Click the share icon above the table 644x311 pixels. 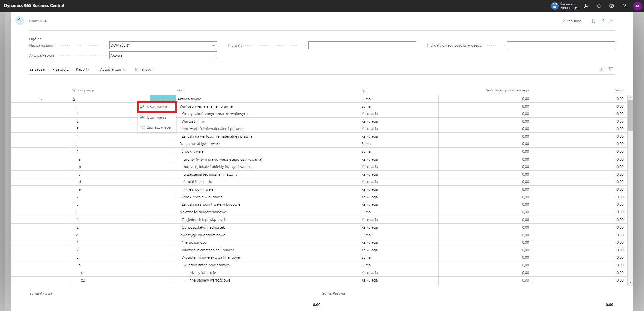click(602, 69)
